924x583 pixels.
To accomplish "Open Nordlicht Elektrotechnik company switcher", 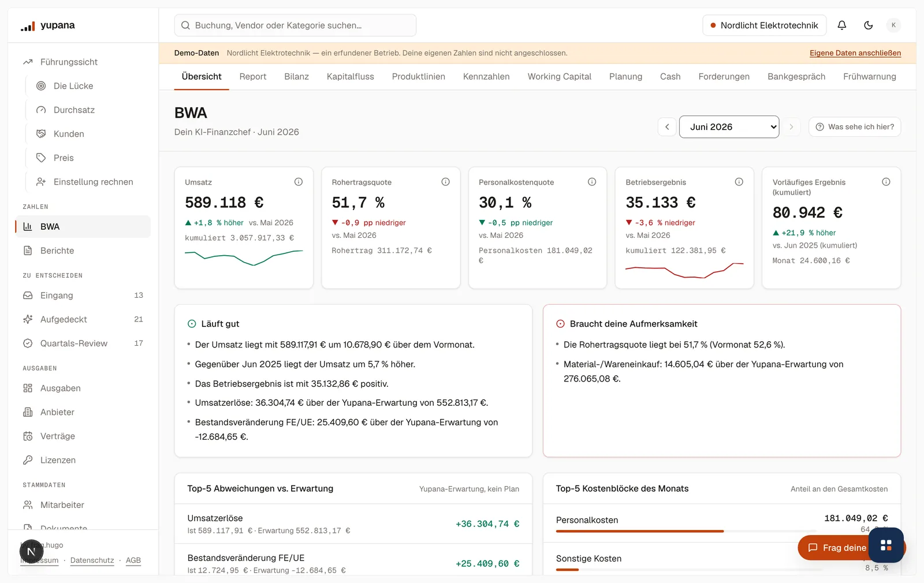I will 764,25.
